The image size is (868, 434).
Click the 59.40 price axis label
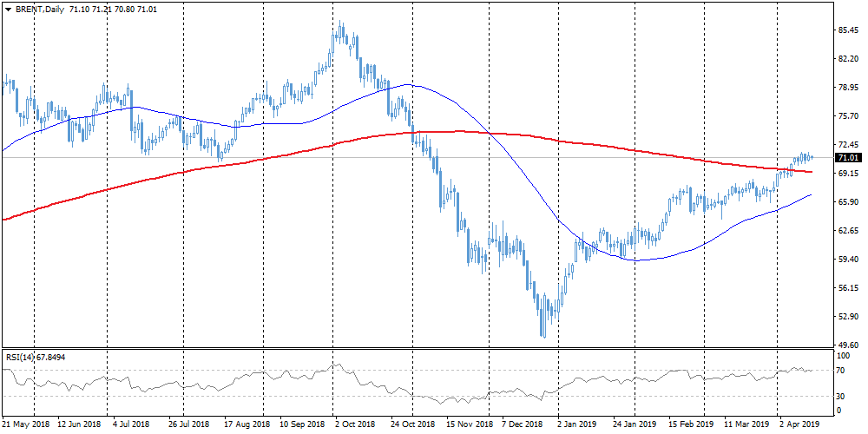click(x=848, y=259)
